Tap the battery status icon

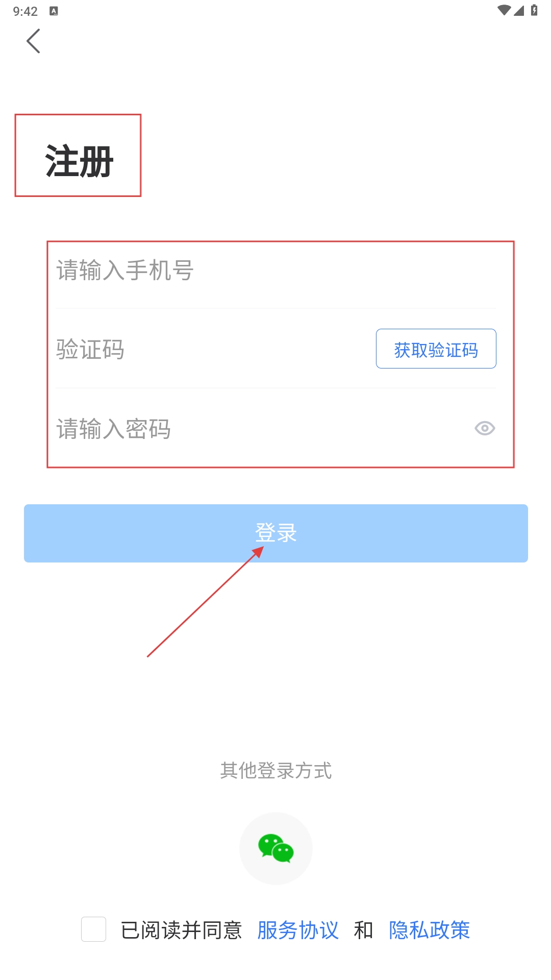534,10
